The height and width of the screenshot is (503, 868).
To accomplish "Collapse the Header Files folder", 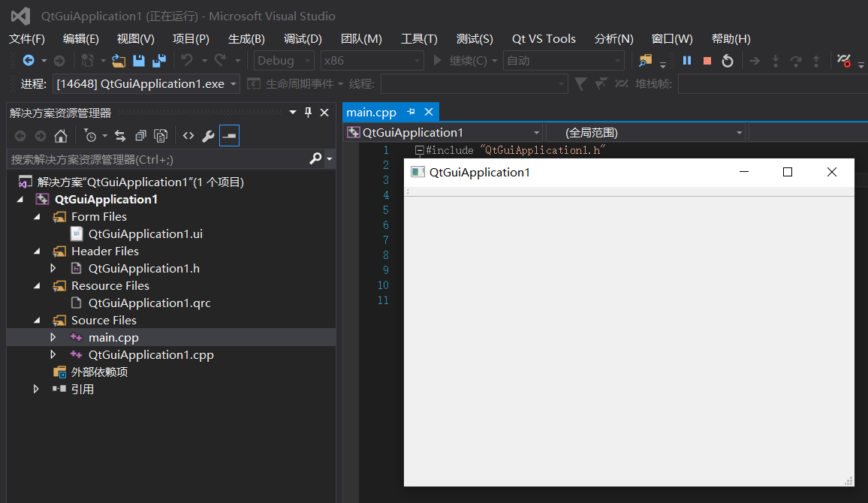I will pos(37,251).
